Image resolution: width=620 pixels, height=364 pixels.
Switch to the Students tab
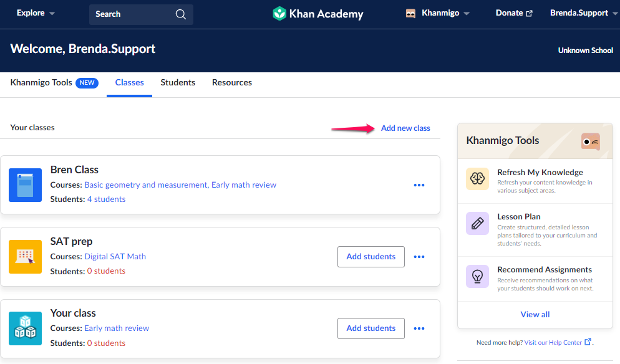178,83
